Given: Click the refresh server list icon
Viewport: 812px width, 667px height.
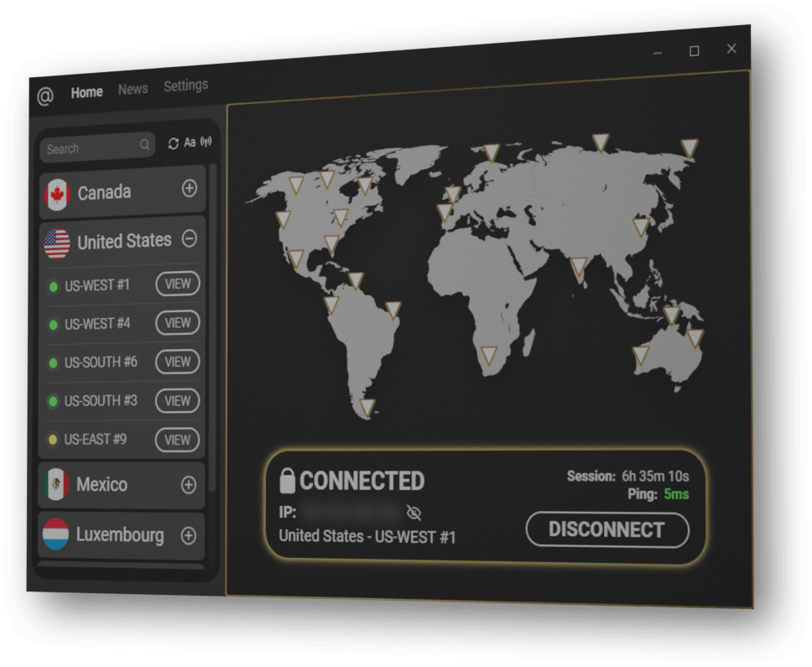Looking at the screenshot, I should tap(174, 143).
